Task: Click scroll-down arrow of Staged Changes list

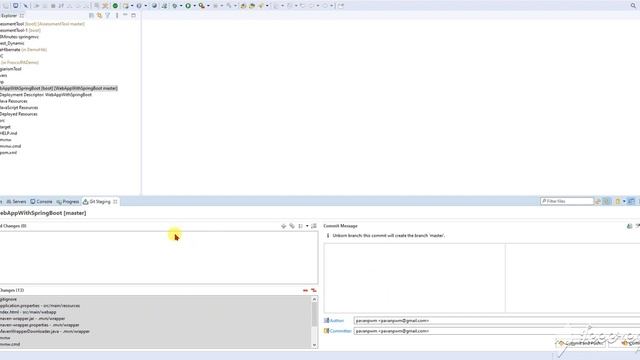Action: pos(314,345)
